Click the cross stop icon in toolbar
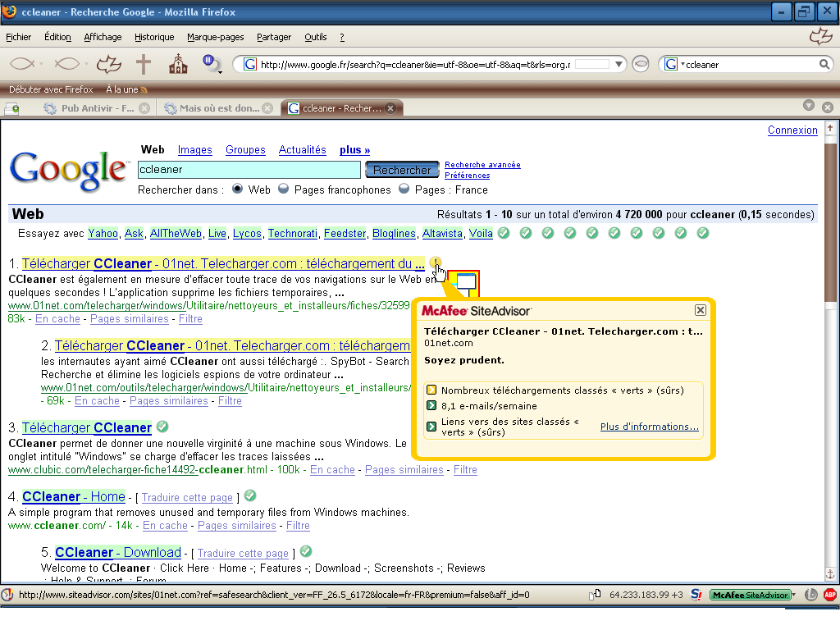This screenshot has height=630, width=840. click(144, 64)
